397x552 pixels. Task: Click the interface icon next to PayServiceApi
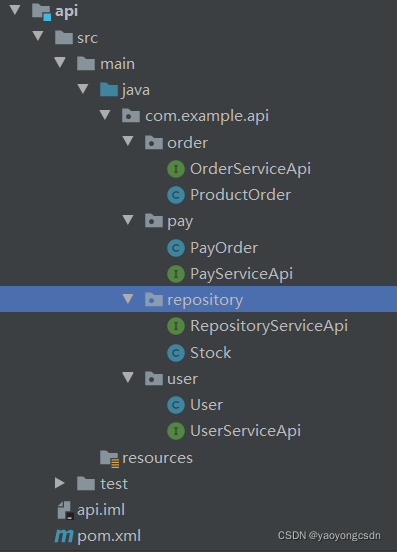click(176, 274)
